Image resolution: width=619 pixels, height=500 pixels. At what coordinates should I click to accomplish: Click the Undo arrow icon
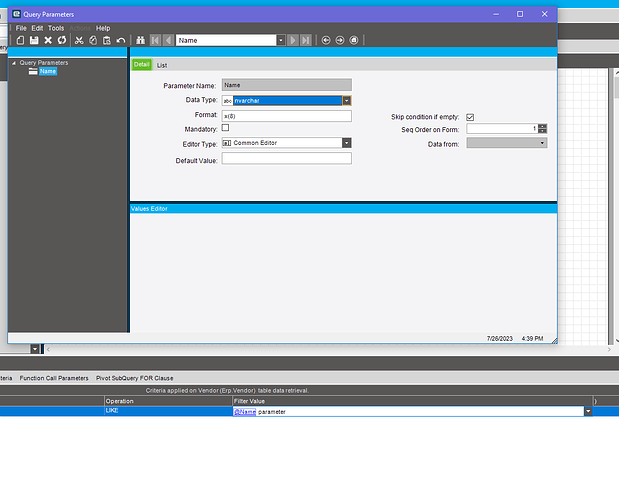point(121,40)
